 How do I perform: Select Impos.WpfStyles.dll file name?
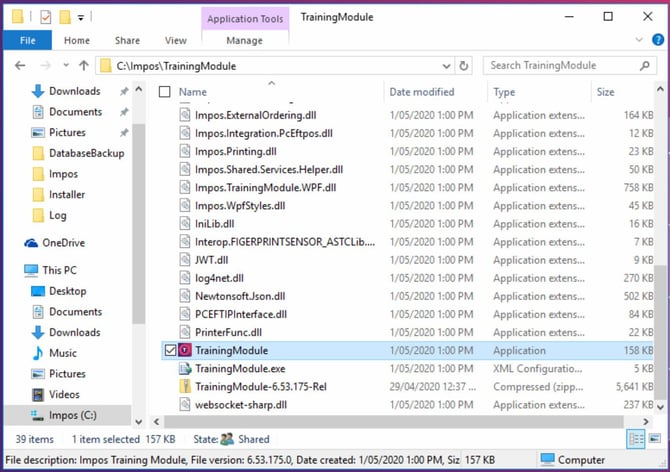(x=240, y=206)
